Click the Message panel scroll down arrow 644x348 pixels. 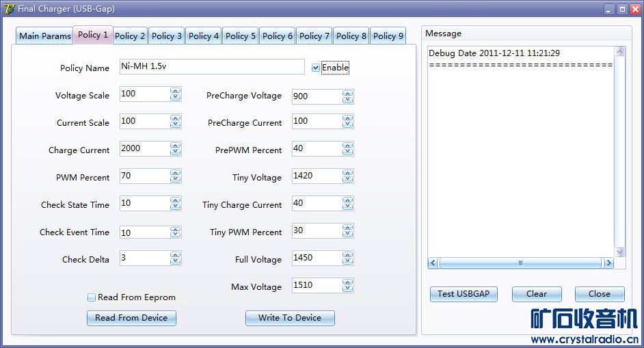tap(620, 252)
